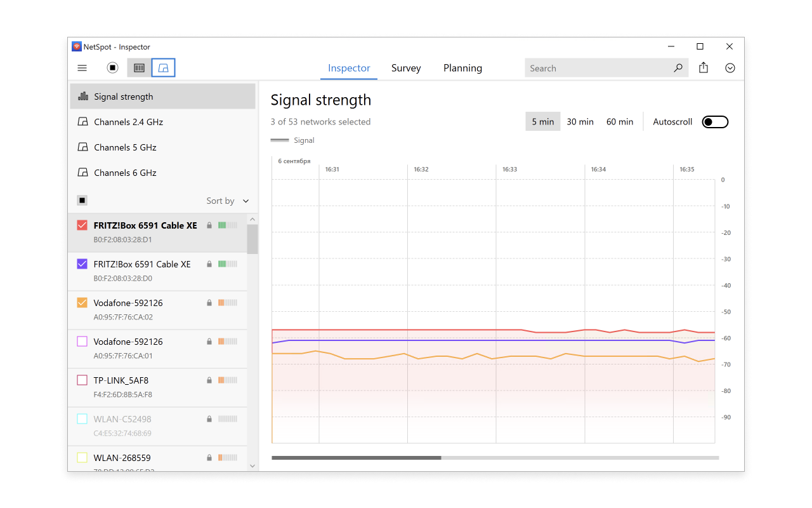The height and width of the screenshot is (508, 812).
Task: Click MAC address F4:F2:6D:8B:5A:F8
Action: pos(123,394)
